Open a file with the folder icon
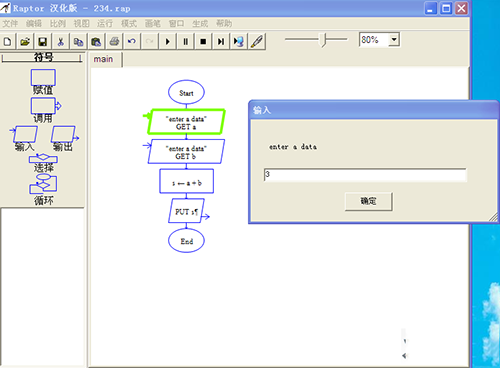 click(25, 42)
